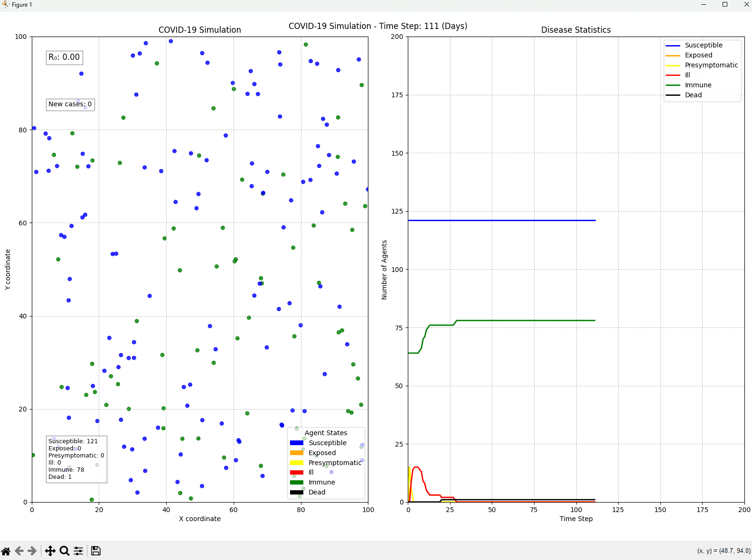Click the Immune: 78 count text
Screen dimensions: 752x560
(x=66, y=470)
